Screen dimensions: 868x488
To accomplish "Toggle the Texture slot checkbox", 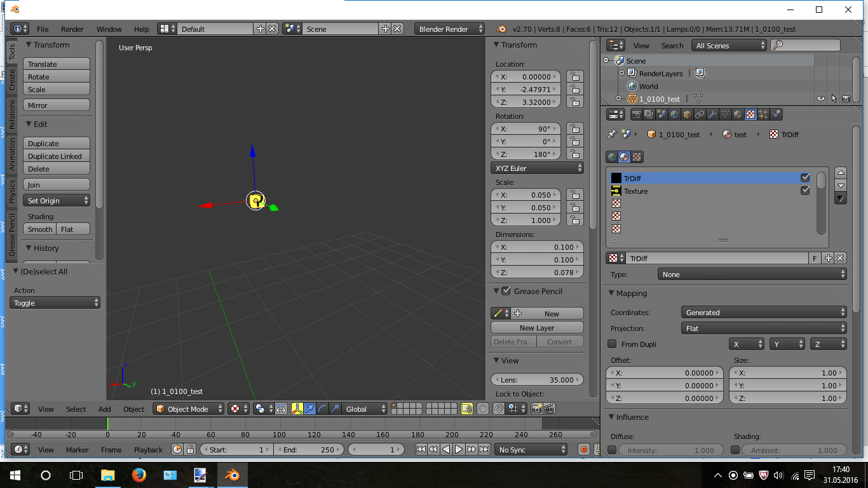I will click(805, 191).
